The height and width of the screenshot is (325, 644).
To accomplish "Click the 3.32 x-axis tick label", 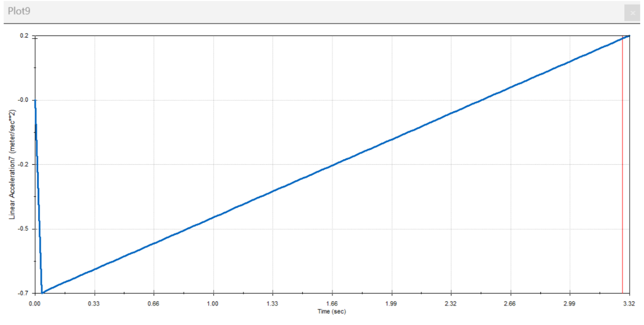I will (x=629, y=303).
